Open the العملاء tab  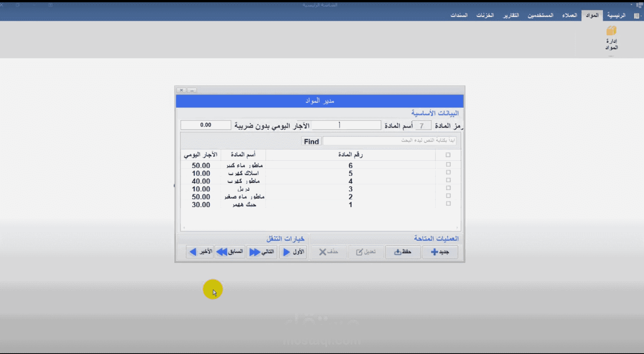[x=570, y=15]
